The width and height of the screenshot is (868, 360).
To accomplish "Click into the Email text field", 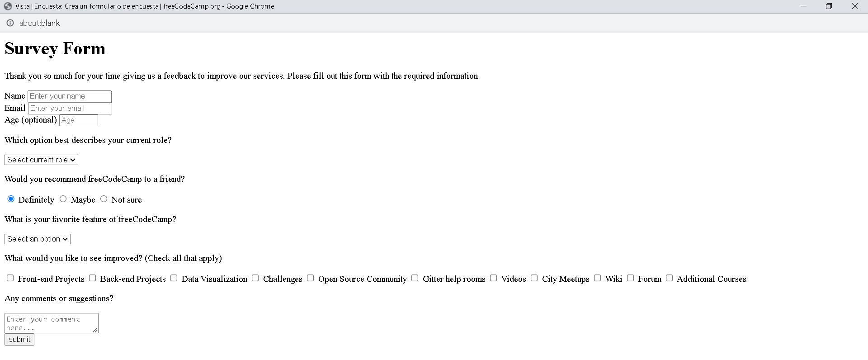I will coord(70,109).
